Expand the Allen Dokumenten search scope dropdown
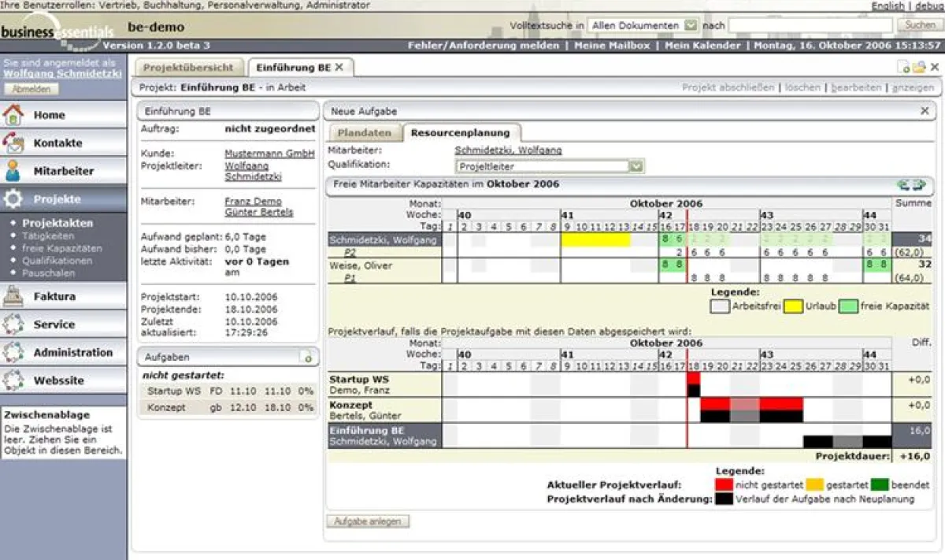Viewport: 945px width, 560px height. click(690, 25)
